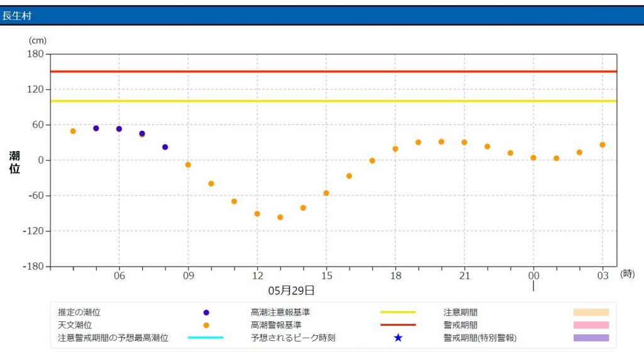644x356 pixels.
Task: Click the blue dot legend marker for 推定の潮位
Action: pyautogui.click(x=206, y=313)
